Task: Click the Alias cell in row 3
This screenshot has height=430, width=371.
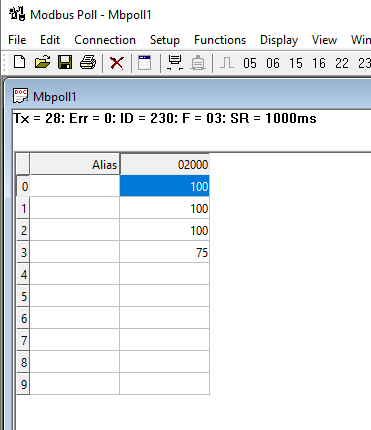Action: click(75, 252)
